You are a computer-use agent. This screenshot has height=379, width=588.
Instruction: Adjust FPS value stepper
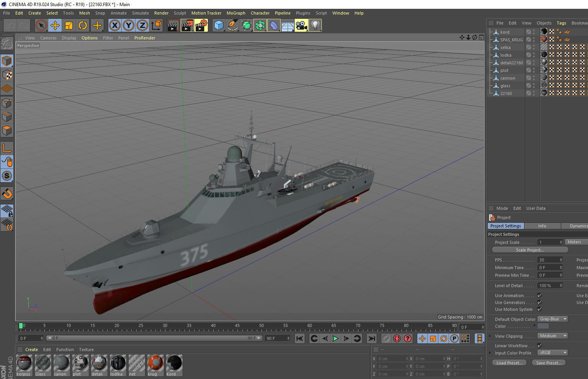(x=561, y=260)
